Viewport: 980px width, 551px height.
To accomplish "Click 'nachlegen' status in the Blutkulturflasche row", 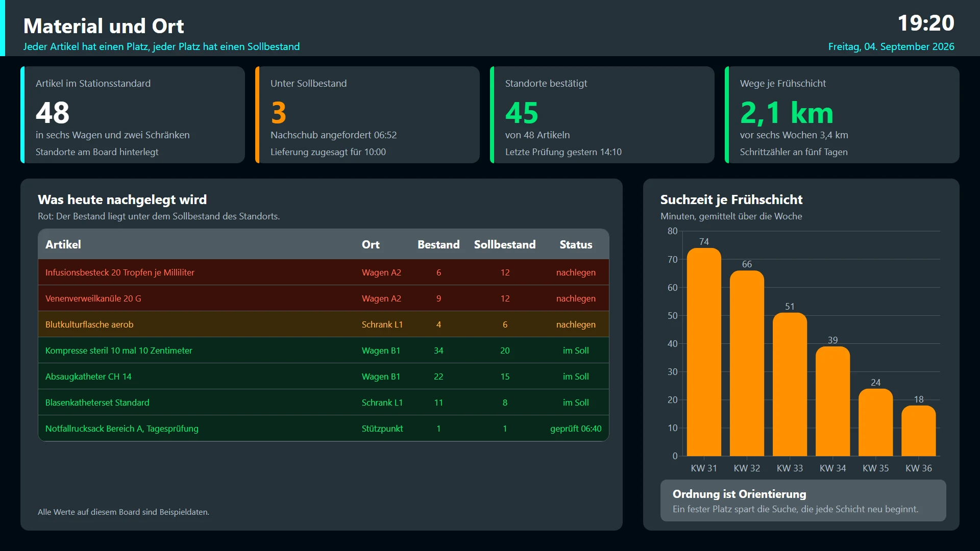I will click(576, 324).
